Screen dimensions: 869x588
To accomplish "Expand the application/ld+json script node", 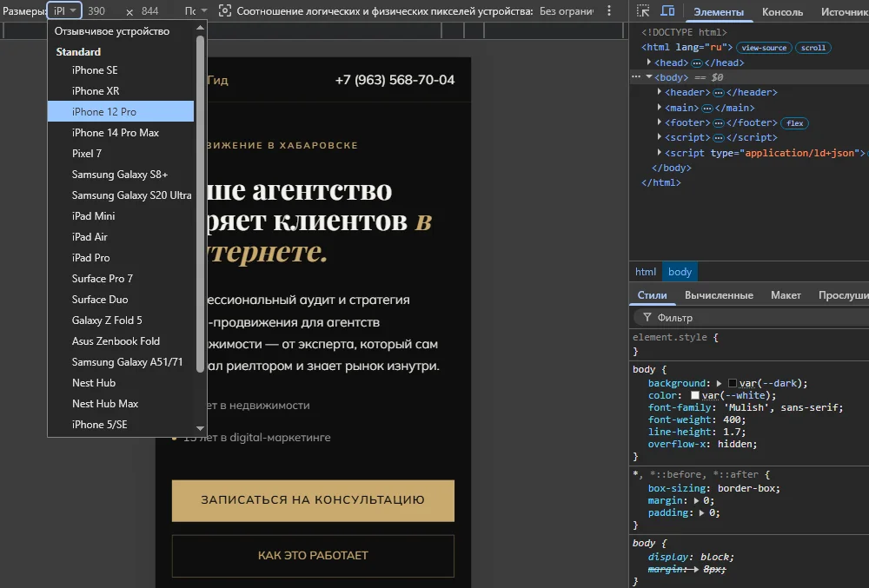I will (660, 152).
